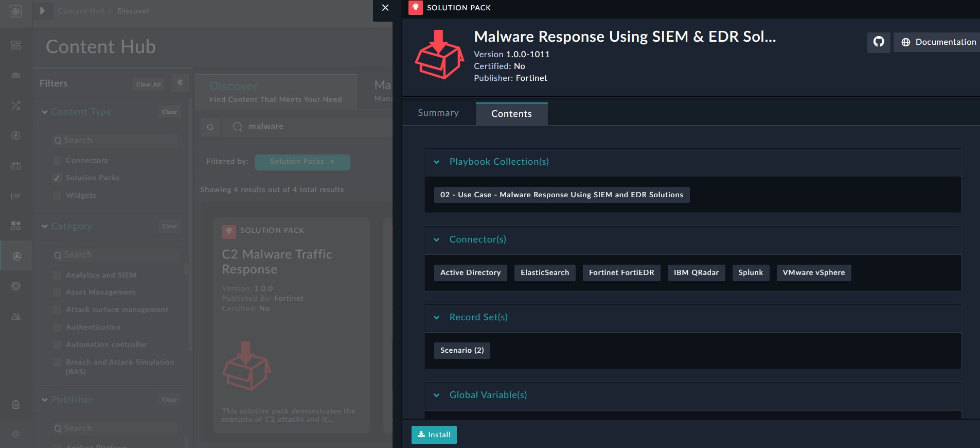Click the Category search field
The width and height of the screenshot is (980, 448).
(116, 255)
